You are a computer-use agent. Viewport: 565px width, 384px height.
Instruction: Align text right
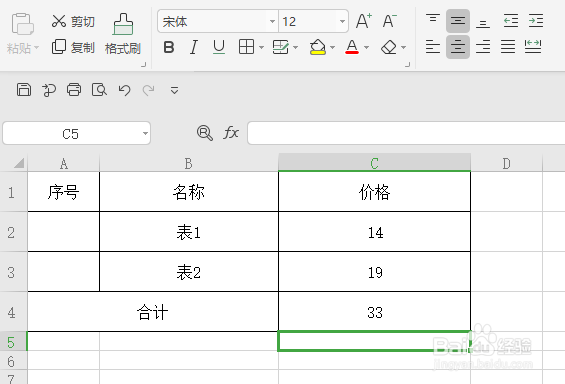[x=483, y=47]
